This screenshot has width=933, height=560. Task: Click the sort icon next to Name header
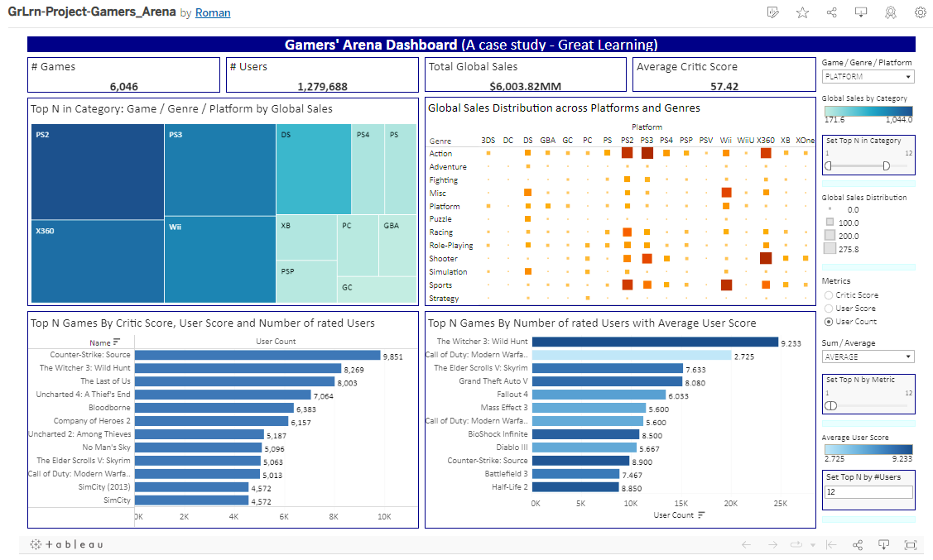[117, 342]
